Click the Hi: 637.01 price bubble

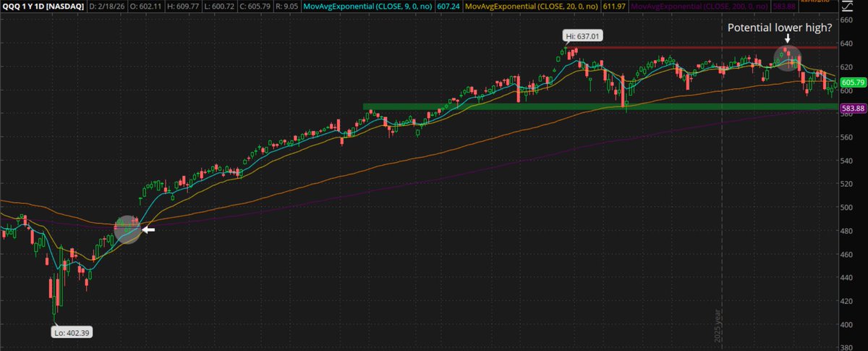click(584, 35)
